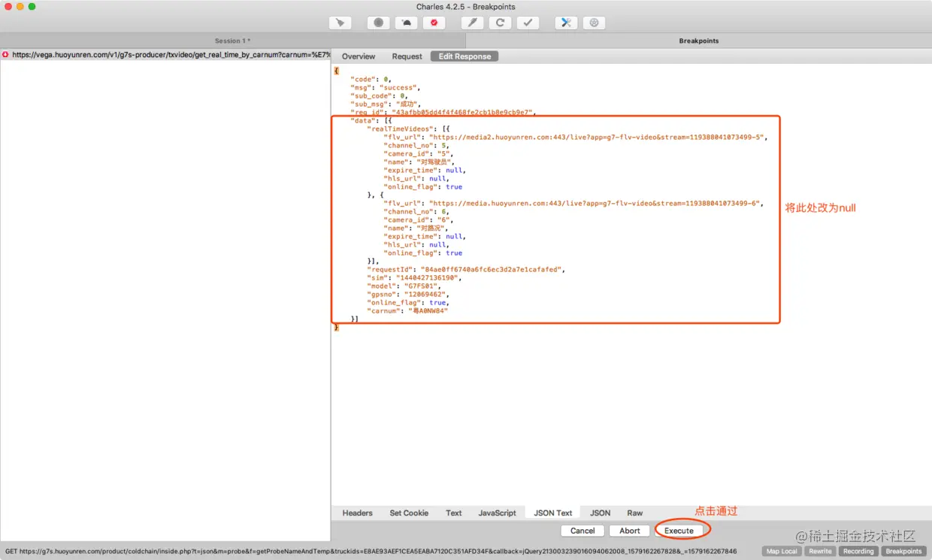Switch to the Text view tab
Screen dimensions: 932x560
(454, 513)
